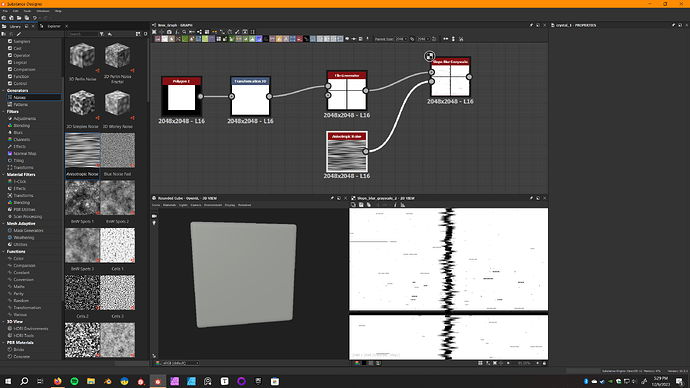Open the File menu
This screenshot has width=690, height=388.
pyautogui.click(x=5, y=11)
